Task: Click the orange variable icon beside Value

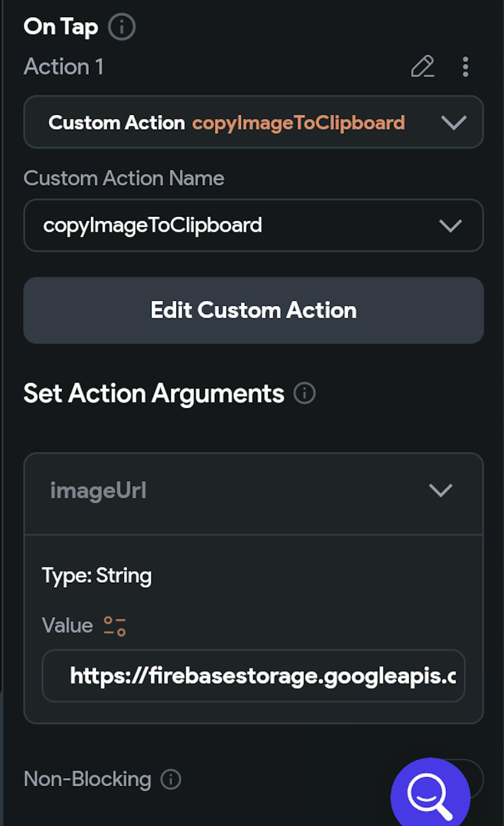Action: tap(114, 626)
